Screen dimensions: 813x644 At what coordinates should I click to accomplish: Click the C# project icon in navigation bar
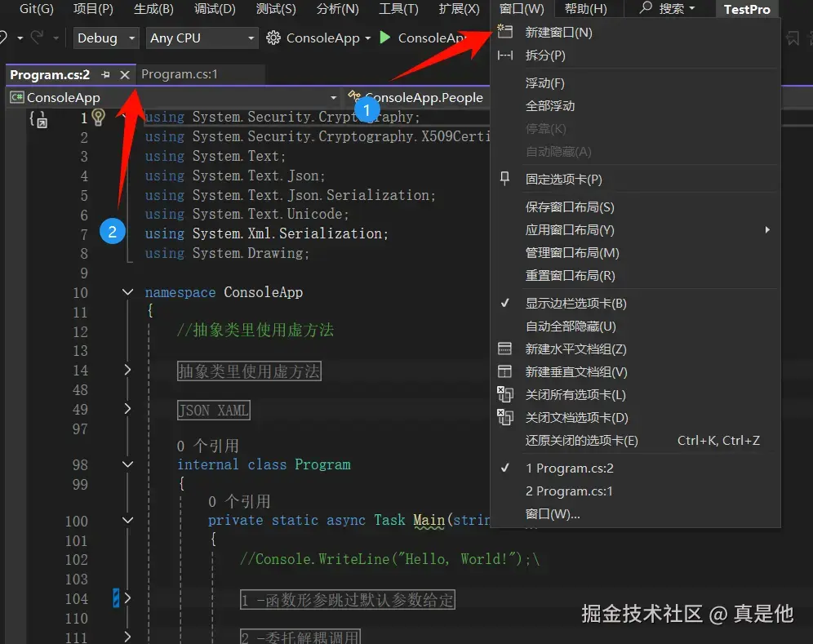tap(16, 97)
